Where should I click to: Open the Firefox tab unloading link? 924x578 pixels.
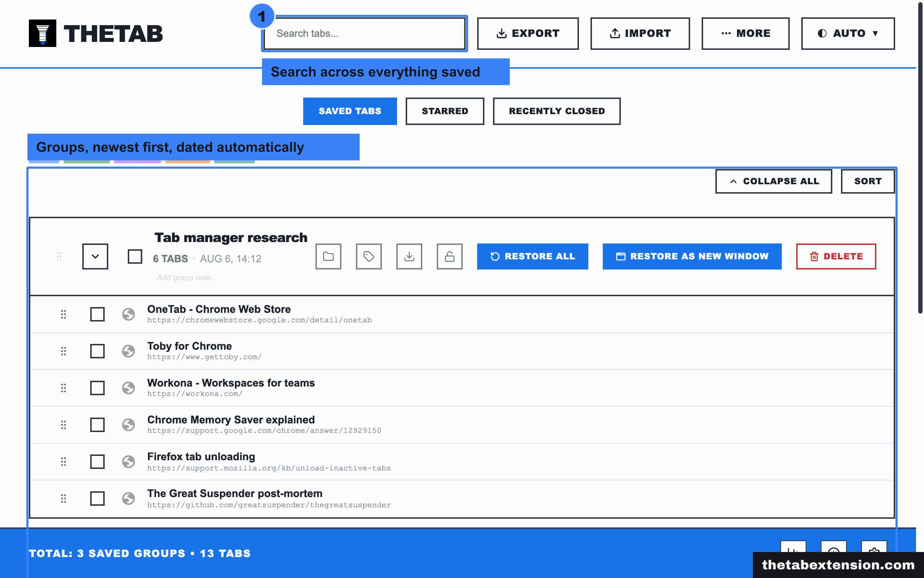point(201,457)
